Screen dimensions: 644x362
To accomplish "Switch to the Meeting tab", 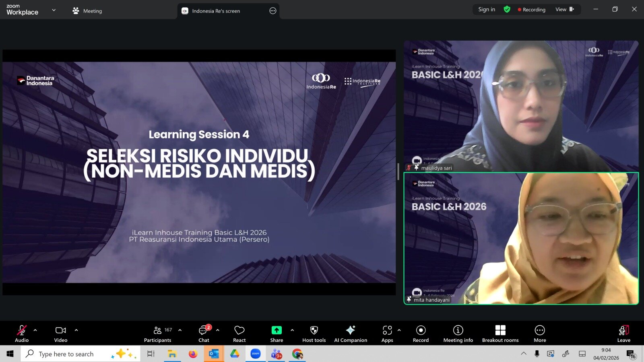I will 87,11.
